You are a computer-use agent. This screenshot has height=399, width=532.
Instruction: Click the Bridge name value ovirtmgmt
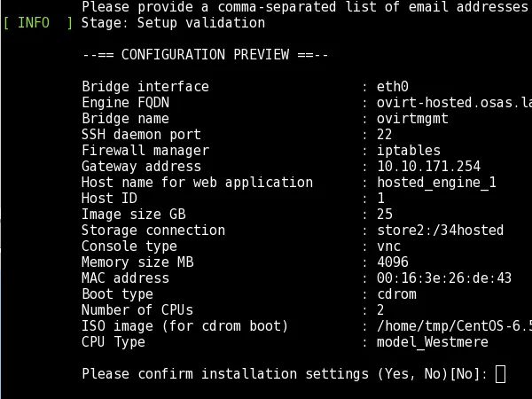[x=412, y=119]
